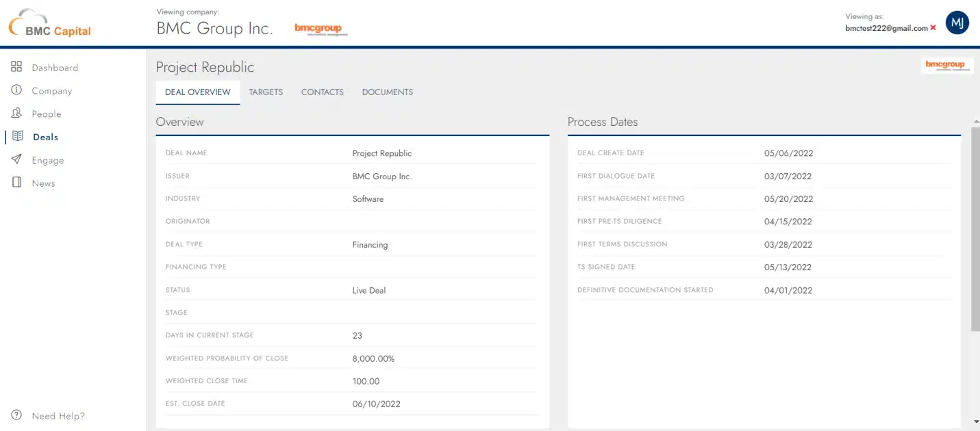This screenshot has height=431, width=980.
Task: Click the BMC Capital logo
Action: point(49,23)
